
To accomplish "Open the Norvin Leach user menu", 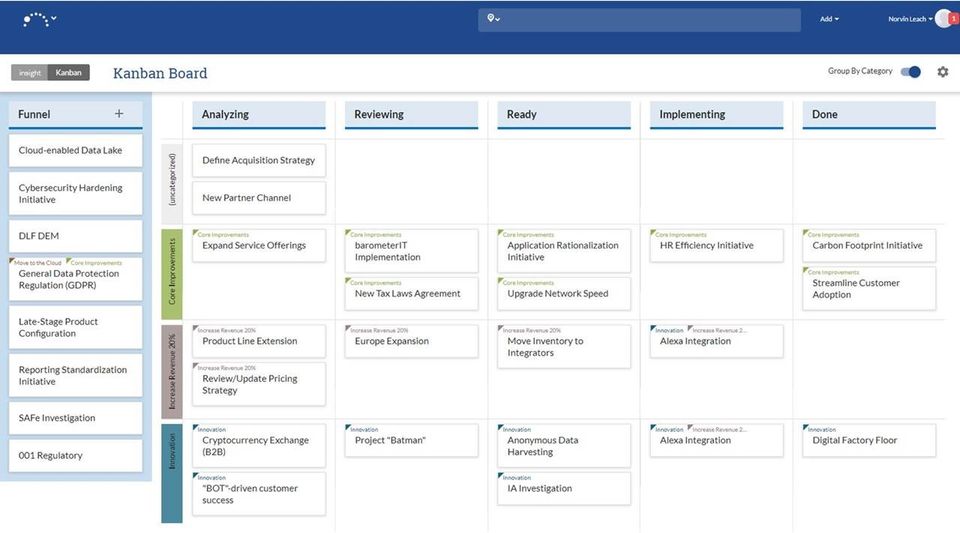I will [910, 19].
